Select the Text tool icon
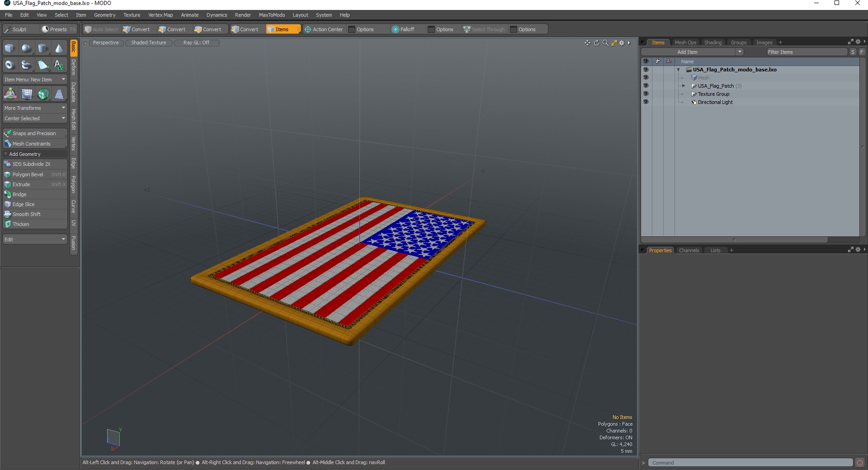The width and height of the screenshot is (868, 470). pyautogui.click(x=59, y=65)
